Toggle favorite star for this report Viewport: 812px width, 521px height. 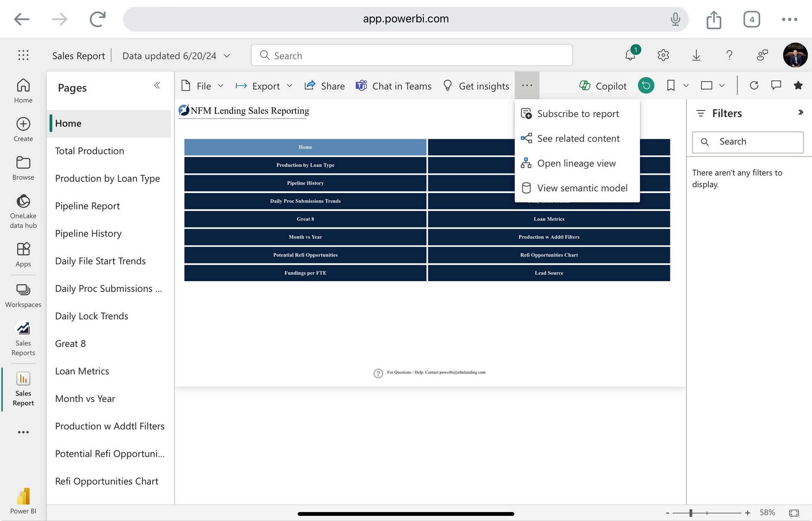pyautogui.click(x=798, y=86)
